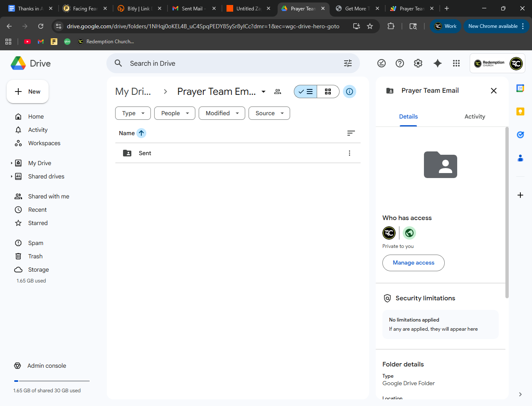Switch to grid layout view
The image size is (532, 406).
click(328, 92)
